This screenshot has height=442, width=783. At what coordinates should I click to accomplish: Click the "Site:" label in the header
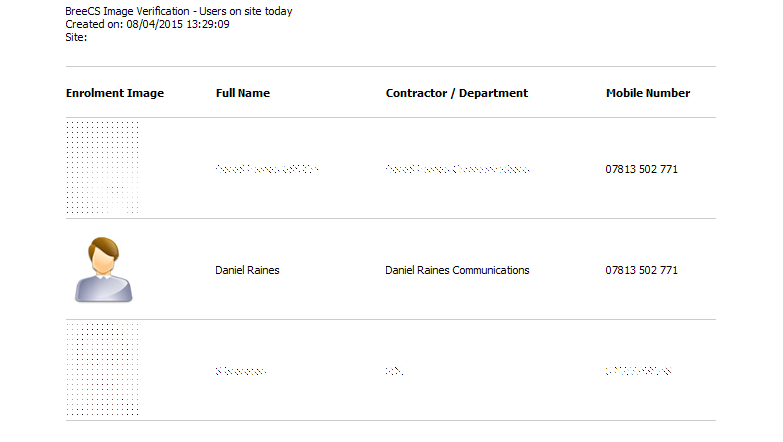click(77, 37)
